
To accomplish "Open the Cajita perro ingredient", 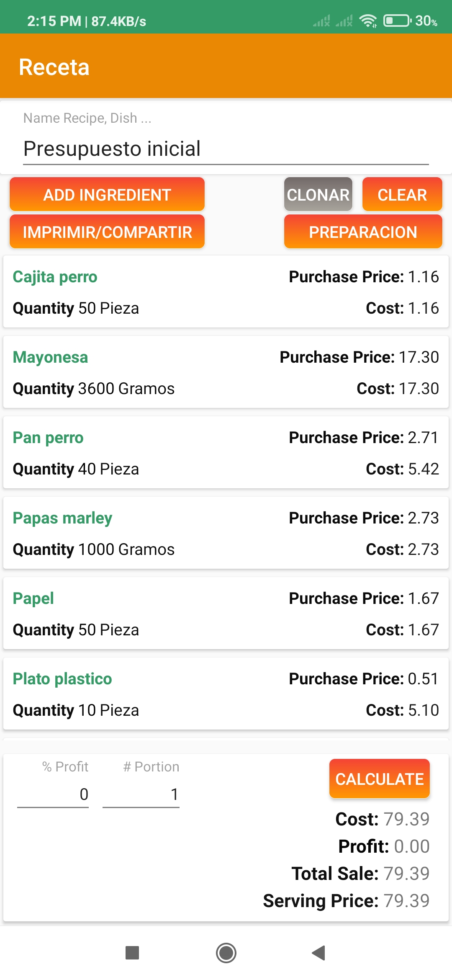I will pos(226,292).
